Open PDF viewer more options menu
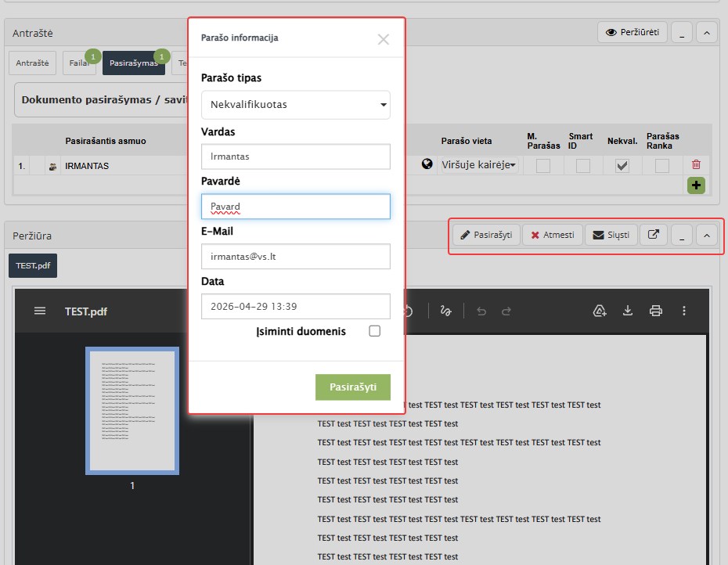 pyautogui.click(x=684, y=311)
